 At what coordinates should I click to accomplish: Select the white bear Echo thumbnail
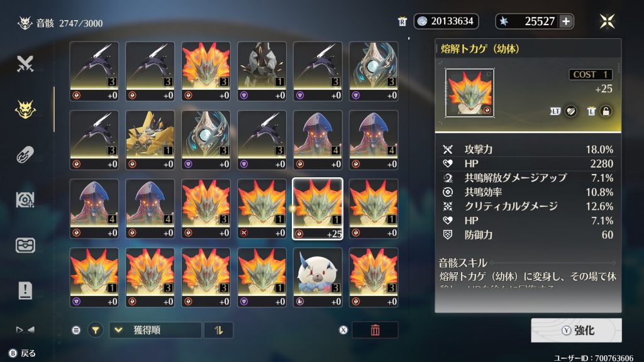[318, 277]
